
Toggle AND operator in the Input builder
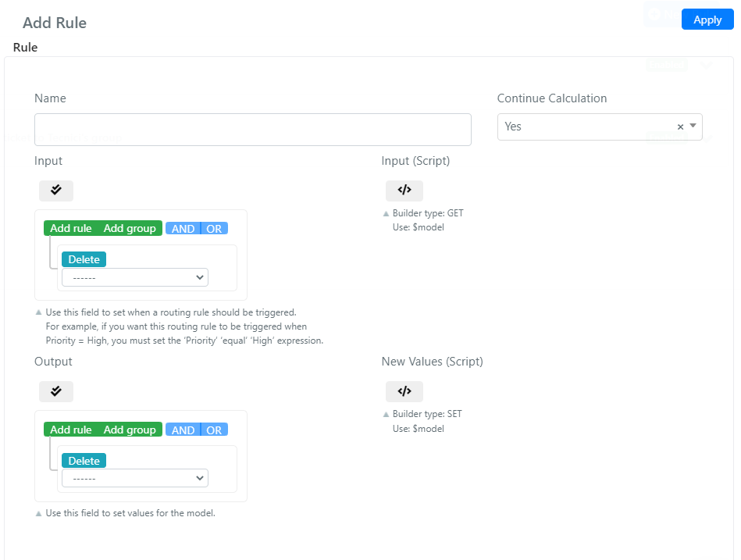point(183,229)
